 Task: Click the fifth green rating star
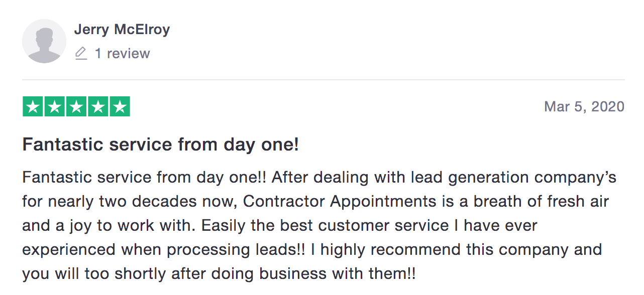[120, 106]
